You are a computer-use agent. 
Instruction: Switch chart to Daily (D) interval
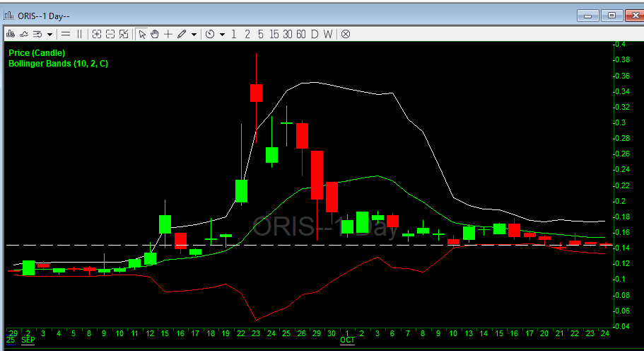coord(314,33)
